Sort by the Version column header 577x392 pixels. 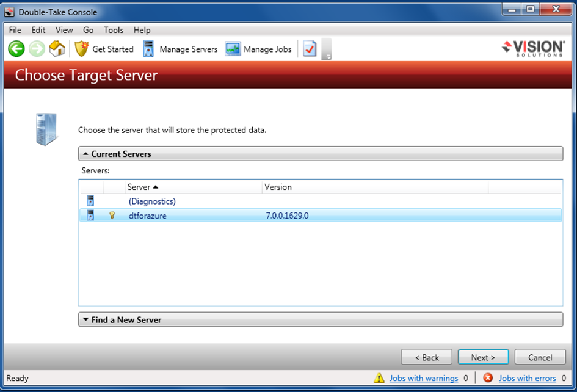(375, 187)
